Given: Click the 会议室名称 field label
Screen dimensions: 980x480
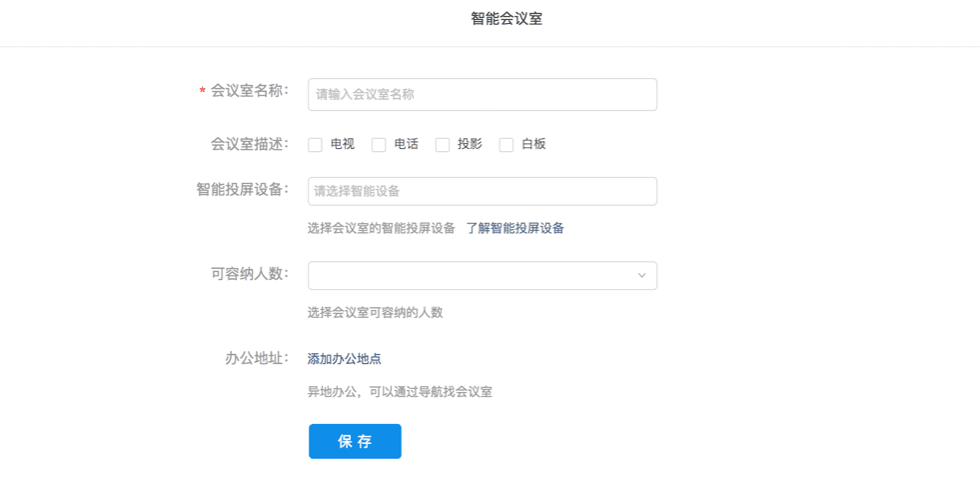Looking at the screenshot, I should point(249,91).
